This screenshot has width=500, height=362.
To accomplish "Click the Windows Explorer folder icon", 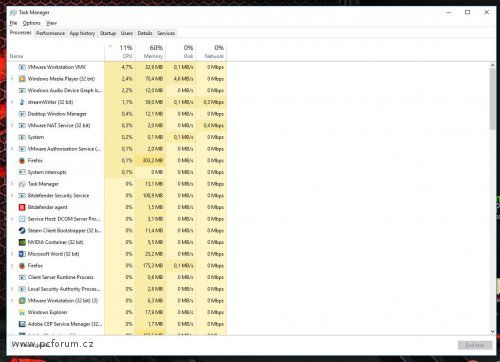I will [22, 312].
